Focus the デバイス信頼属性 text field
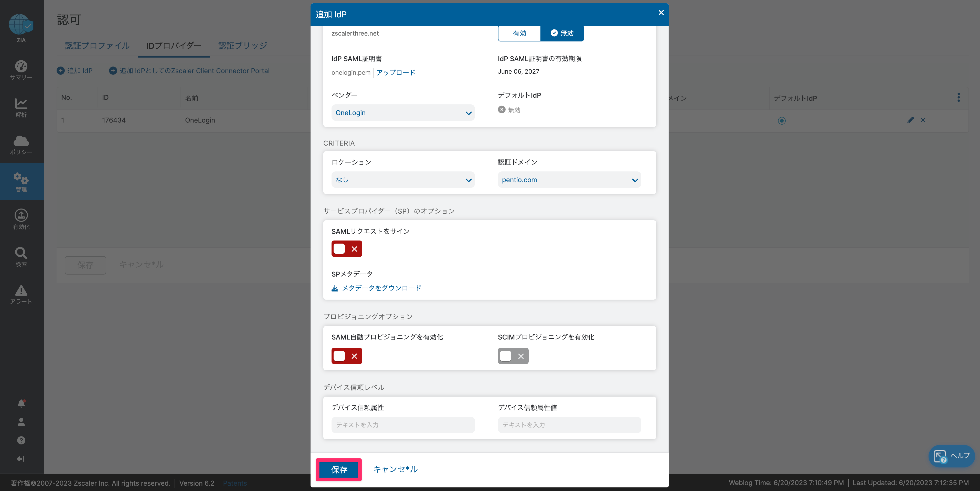 [x=403, y=425]
